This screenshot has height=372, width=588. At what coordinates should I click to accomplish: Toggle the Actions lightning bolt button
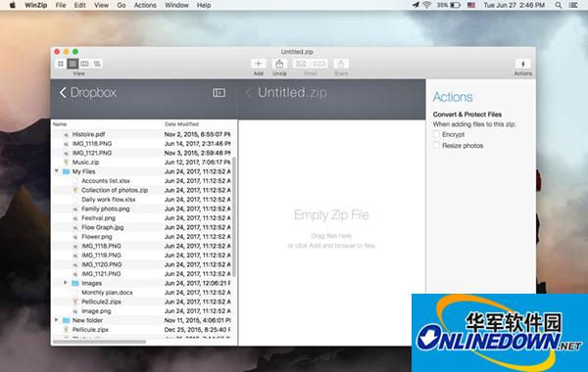tap(523, 64)
